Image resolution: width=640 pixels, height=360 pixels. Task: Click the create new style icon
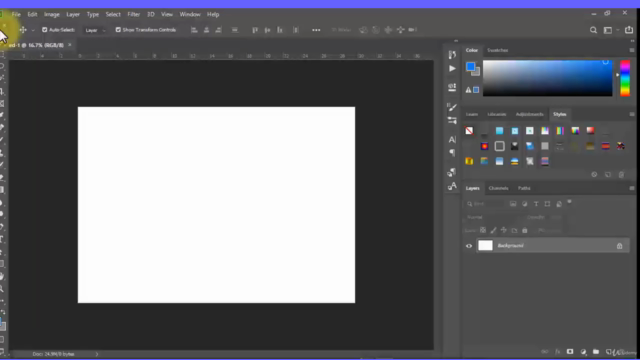tap(608, 175)
